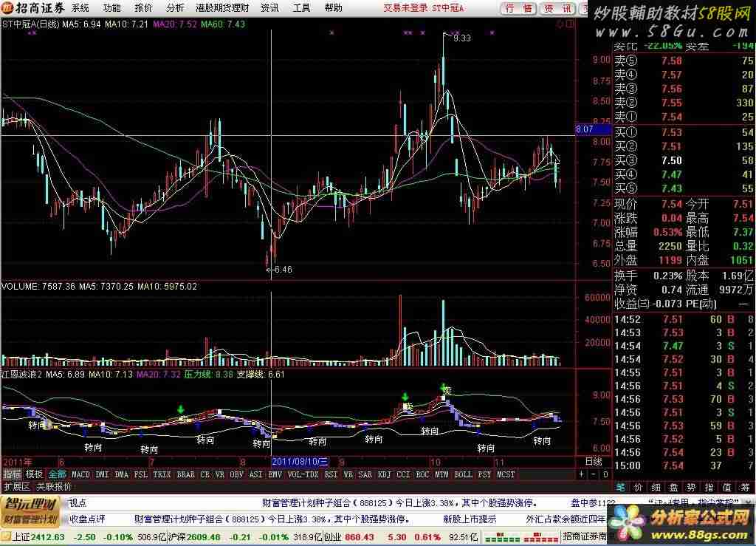Click the 0 button right of the indicator tabs
This screenshot has width=756, height=546.
pos(605,474)
